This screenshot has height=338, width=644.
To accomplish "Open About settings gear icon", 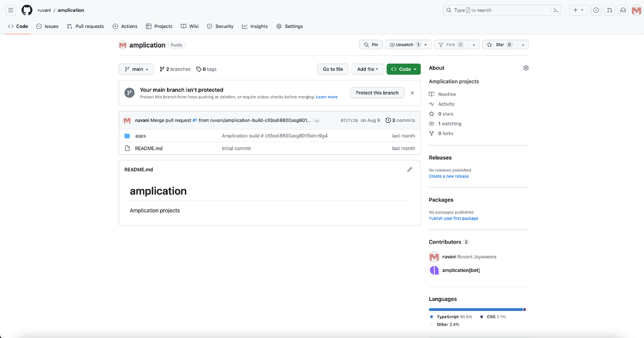I will [526, 68].
